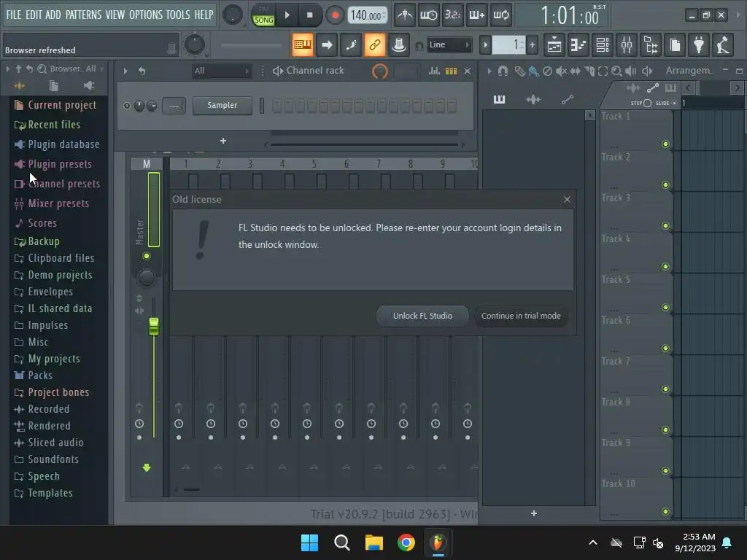
Task: Open Google Chrome from the taskbar
Action: pyautogui.click(x=406, y=542)
